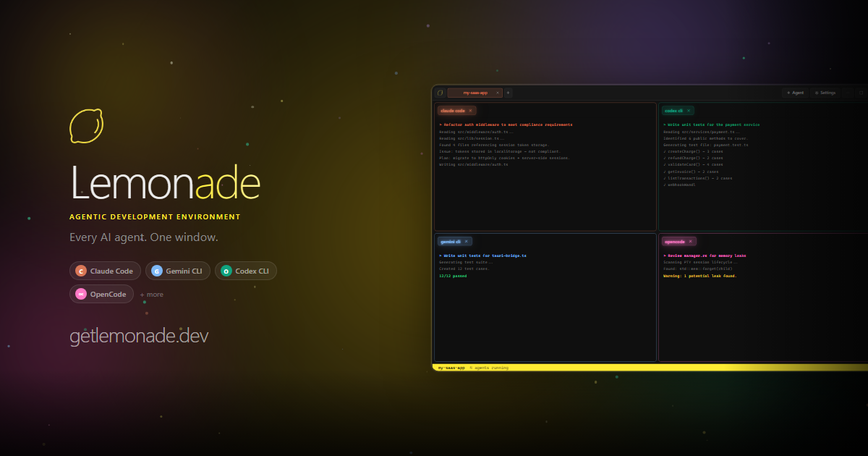Click 'Found: std::mem::forget(child)' line
This screenshot has height=456, width=868.
[697, 269]
